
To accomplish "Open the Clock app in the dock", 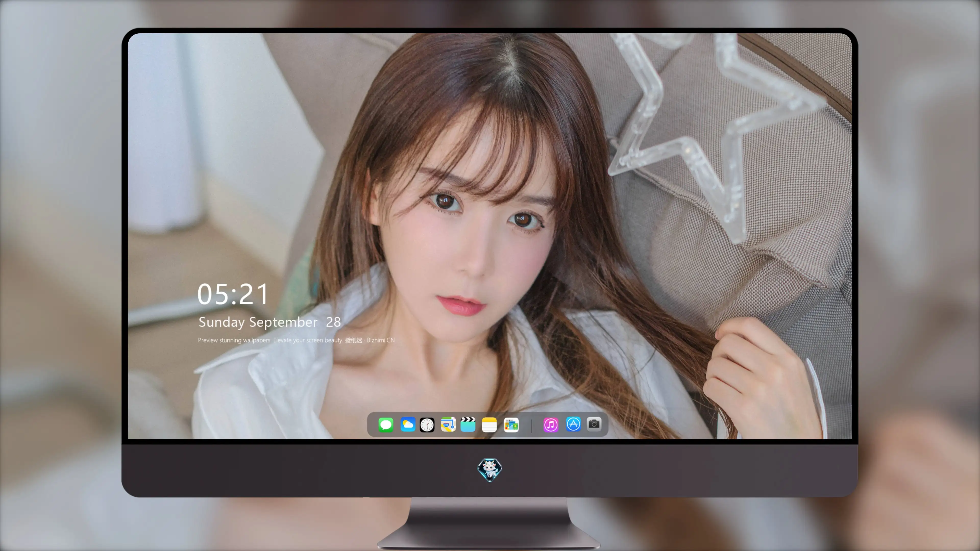I will (427, 425).
